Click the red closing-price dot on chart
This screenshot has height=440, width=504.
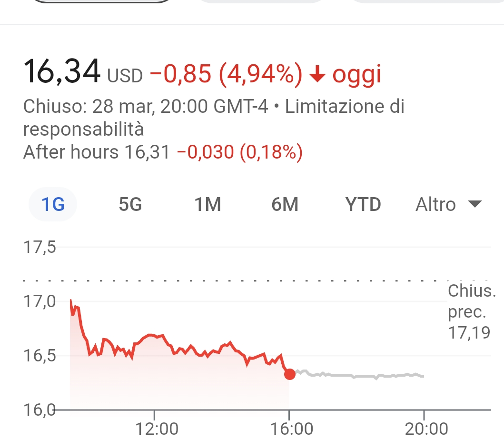pos(290,374)
